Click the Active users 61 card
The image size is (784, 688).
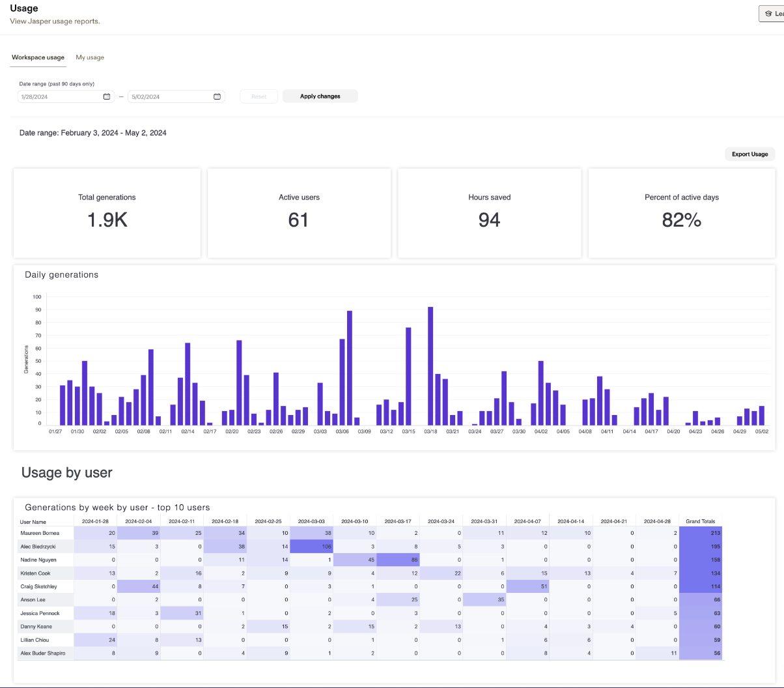click(299, 213)
